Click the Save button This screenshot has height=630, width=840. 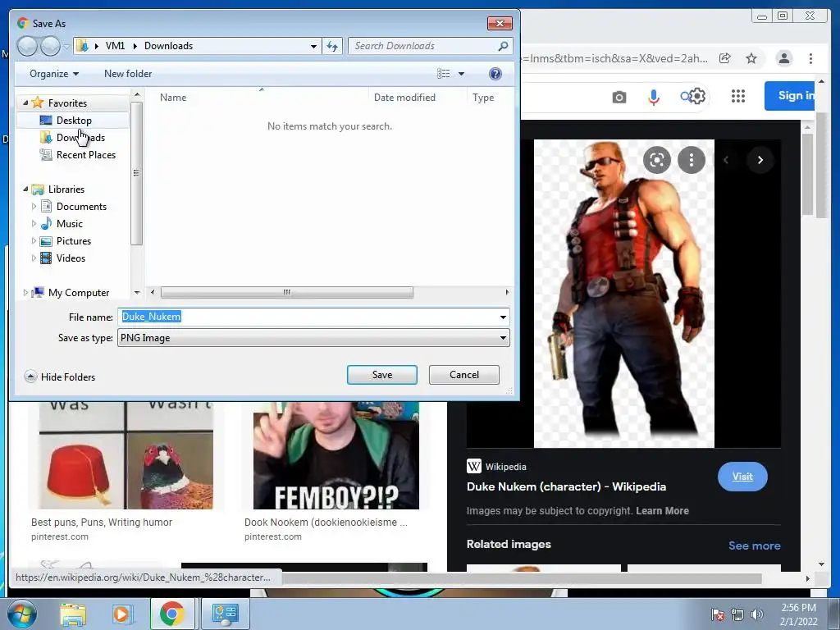pyautogui.click(x=382, y=375)
